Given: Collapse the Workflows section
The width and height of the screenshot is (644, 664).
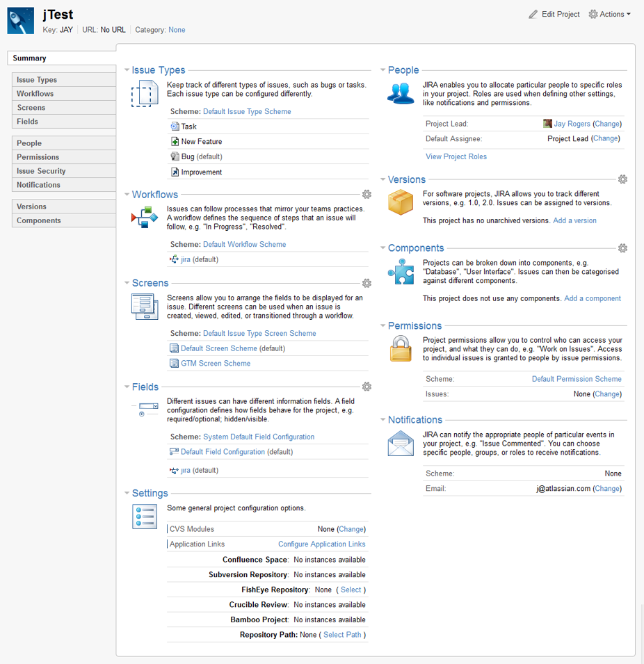Looking at the screenshot, I should (x=127, y=195).
